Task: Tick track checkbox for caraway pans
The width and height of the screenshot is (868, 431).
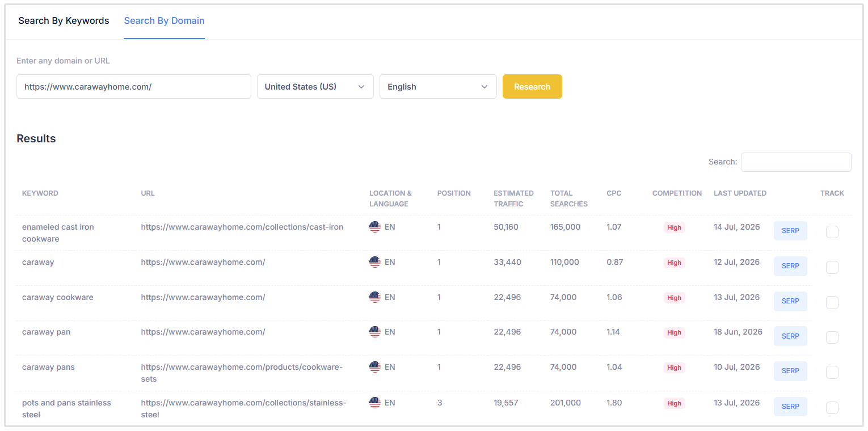Action: pos(832,373)
